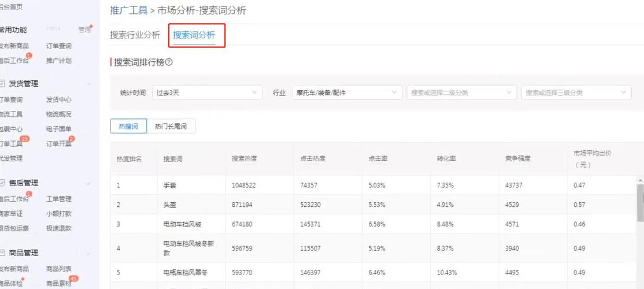The image size is (644, 289).
Task: Open the 行业 dropdown showing 摩托车/装备/配件
Action: coord(347,93)
